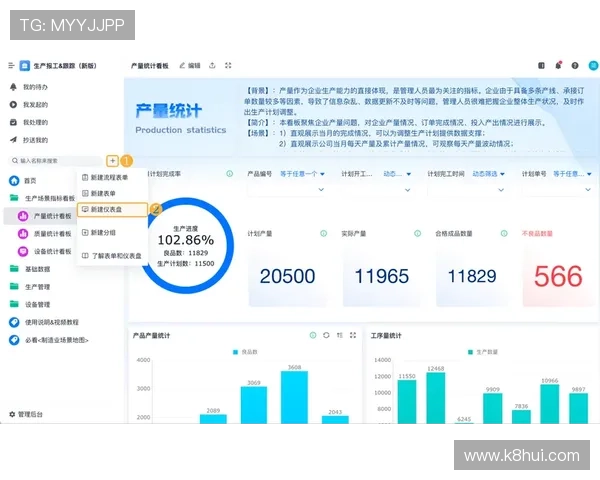
Task: Open 管理后台 settings at sidebar bottom
Action: (26, 414)
